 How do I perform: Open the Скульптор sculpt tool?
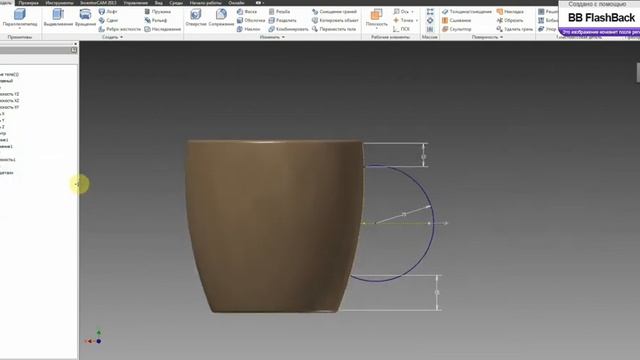coord(457,29)
